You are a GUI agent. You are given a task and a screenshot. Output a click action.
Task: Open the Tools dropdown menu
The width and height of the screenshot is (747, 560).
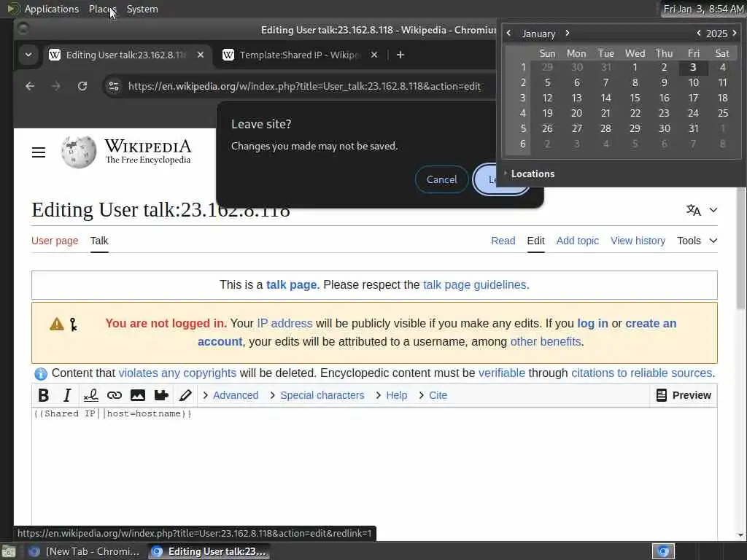[x=697, y=241]
